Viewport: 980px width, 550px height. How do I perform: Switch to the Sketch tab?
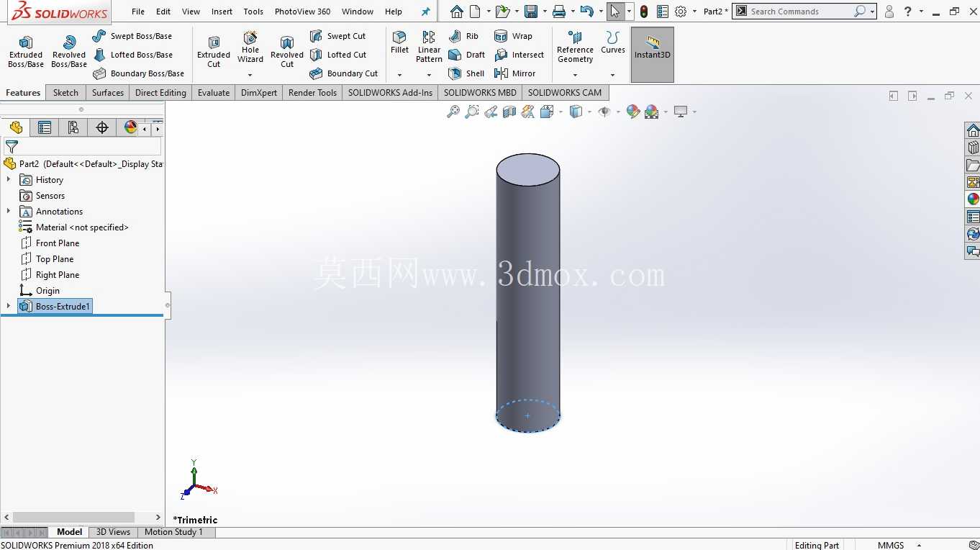(x=65, y=92)
